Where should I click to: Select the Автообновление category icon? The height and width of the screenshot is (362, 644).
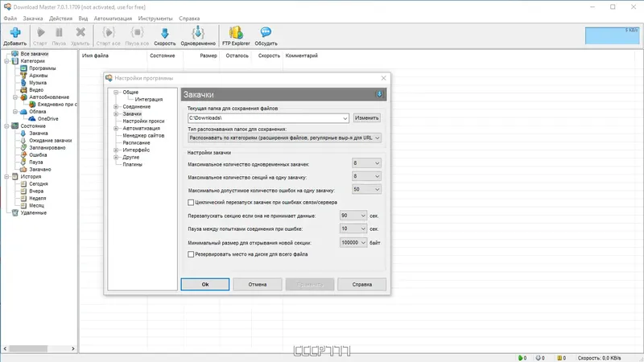pos(24,97)
